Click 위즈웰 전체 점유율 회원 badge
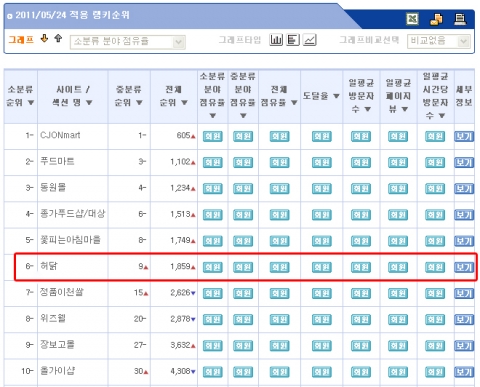Screen dimensions: 480x387 point(279,319)
